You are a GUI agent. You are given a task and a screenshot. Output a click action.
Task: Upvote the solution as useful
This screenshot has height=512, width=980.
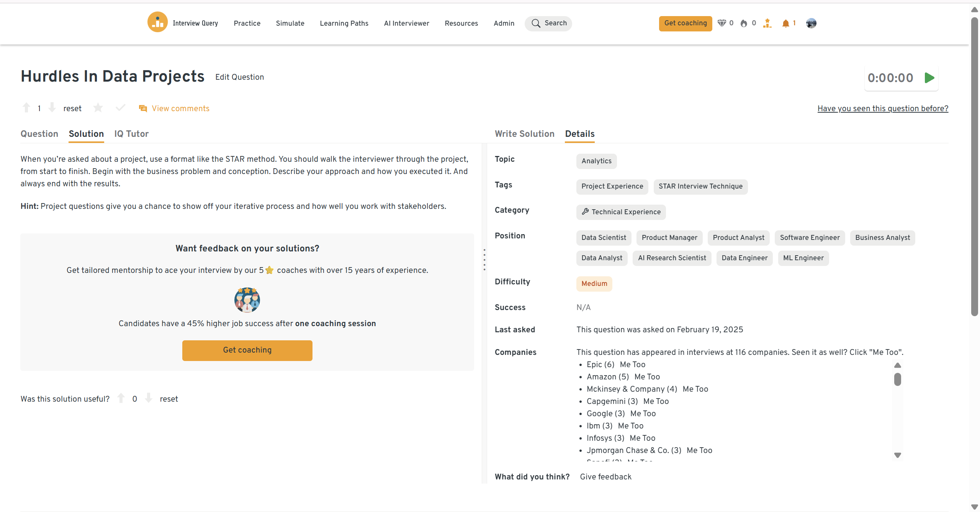[x=121, y=399]
